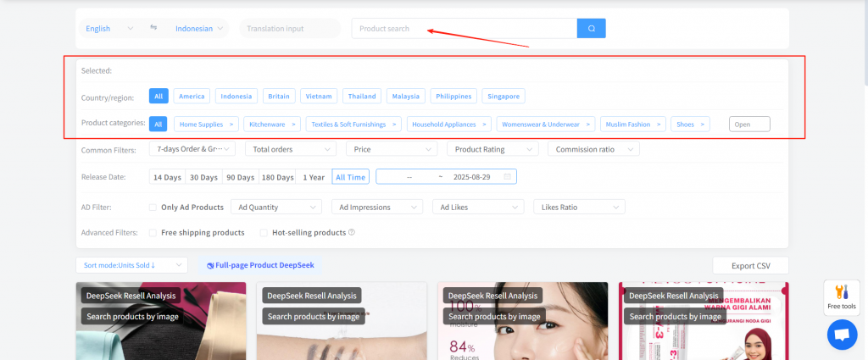
Task: Click the language swap arrows icon
Action: point(153,28)
